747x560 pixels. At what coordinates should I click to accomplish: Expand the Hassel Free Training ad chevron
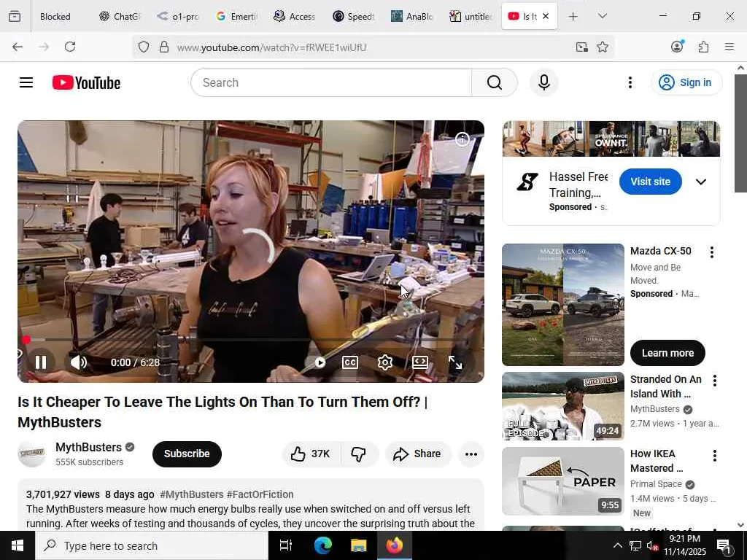click(701, 182)
